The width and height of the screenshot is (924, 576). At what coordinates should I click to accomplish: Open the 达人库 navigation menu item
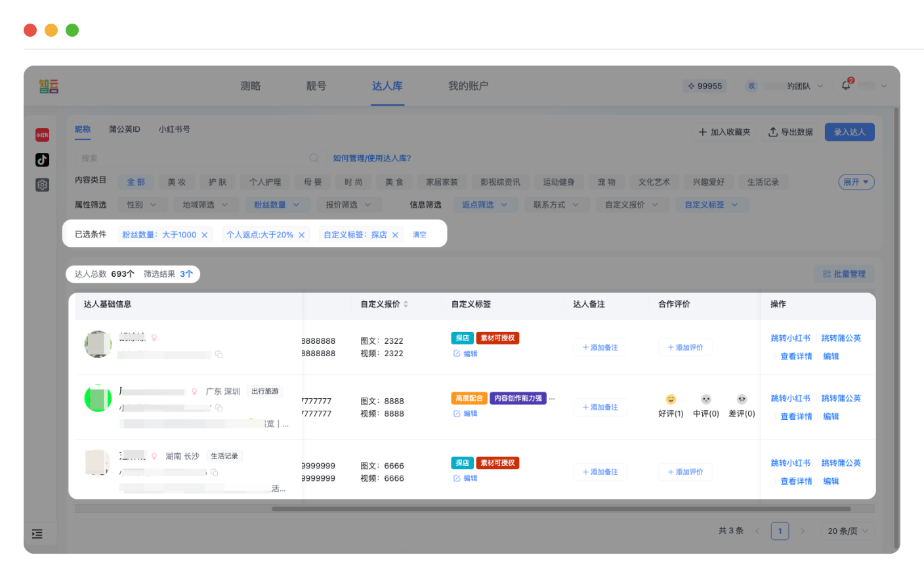pyautogui.click(x=387, y=86)
